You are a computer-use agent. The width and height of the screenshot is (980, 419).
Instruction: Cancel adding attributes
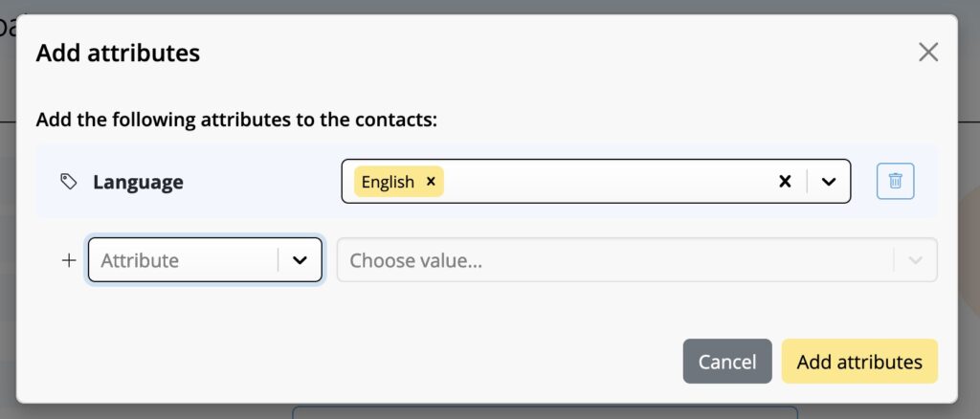coord(727,362)
